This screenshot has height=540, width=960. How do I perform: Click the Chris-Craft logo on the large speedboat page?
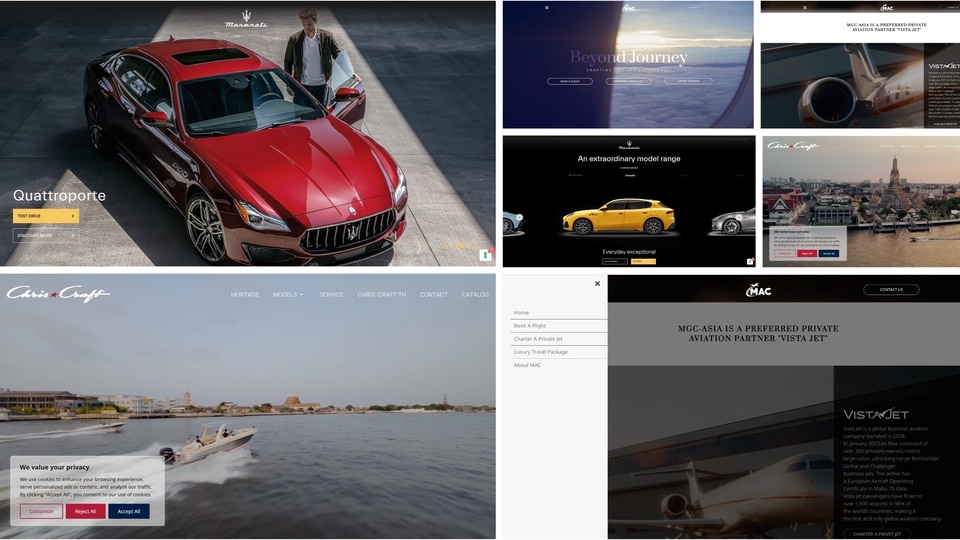[x=58, y=294]
